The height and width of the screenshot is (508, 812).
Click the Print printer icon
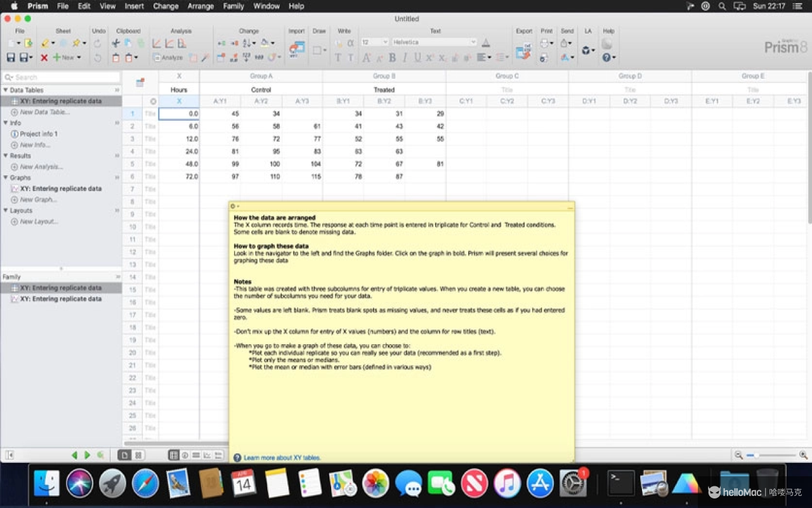point(544,43)
